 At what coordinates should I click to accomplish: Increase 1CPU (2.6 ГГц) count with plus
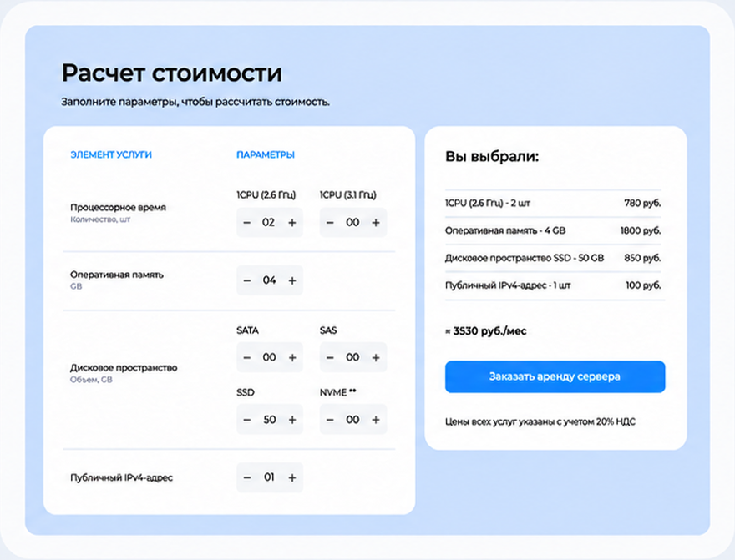coord(292,222)
